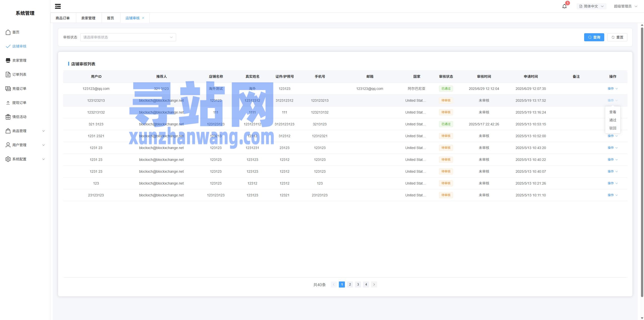The height and width of the screenshot is (320, 644).
Task: Close the 店铺审核 tab
Action: 143,18
